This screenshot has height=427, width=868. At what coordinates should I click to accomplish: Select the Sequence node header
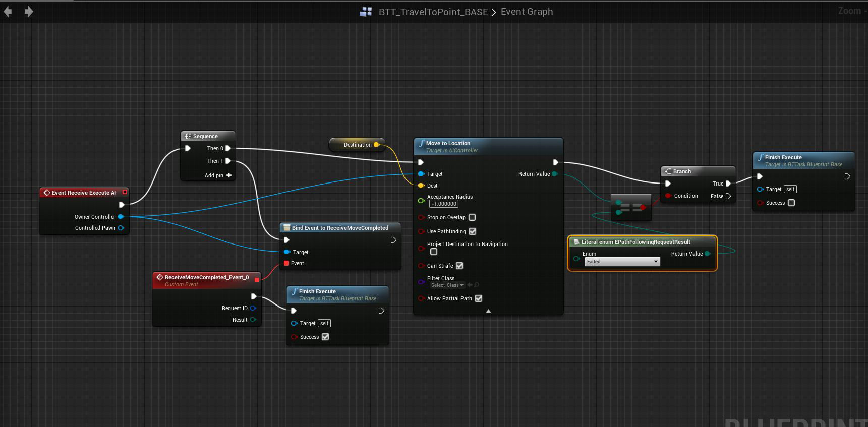(208, 136)
